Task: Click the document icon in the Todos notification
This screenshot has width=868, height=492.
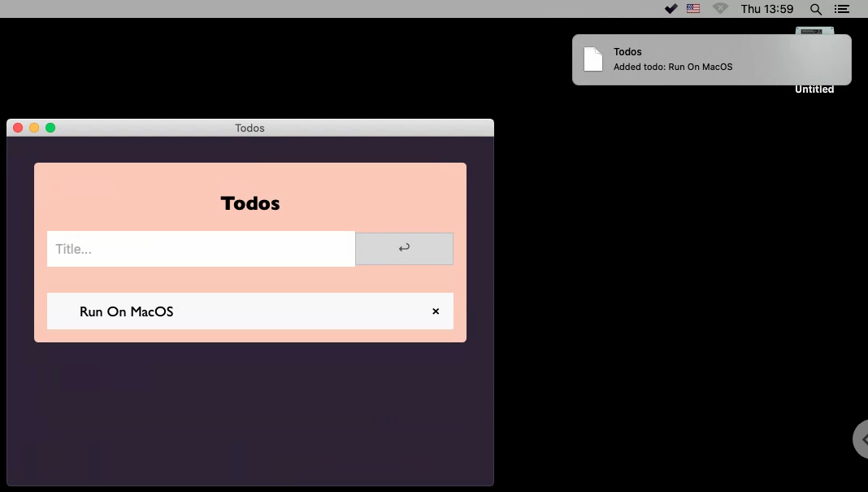Action: click(592, 59)
